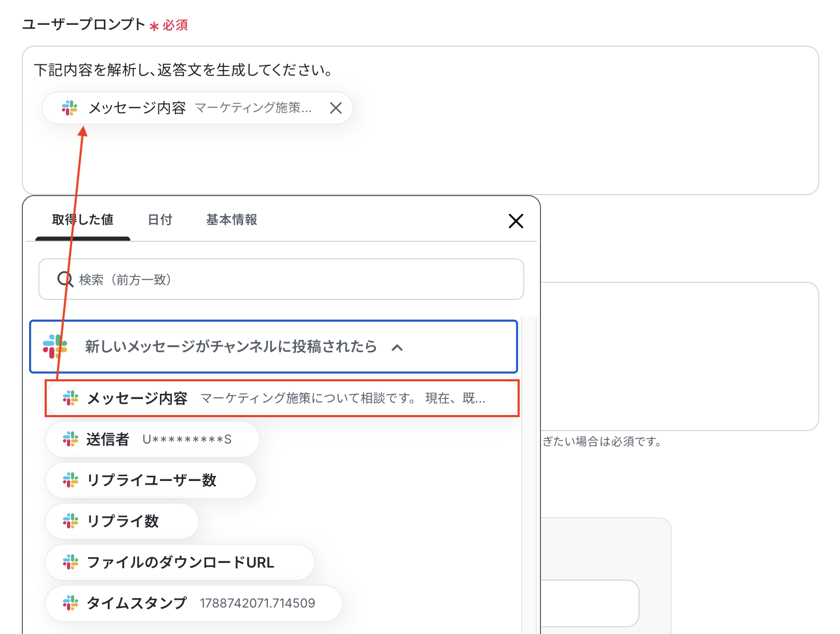840x634 pixels.
Task: Click Slack icon on リプライ数 item
Action: point(71,521)
